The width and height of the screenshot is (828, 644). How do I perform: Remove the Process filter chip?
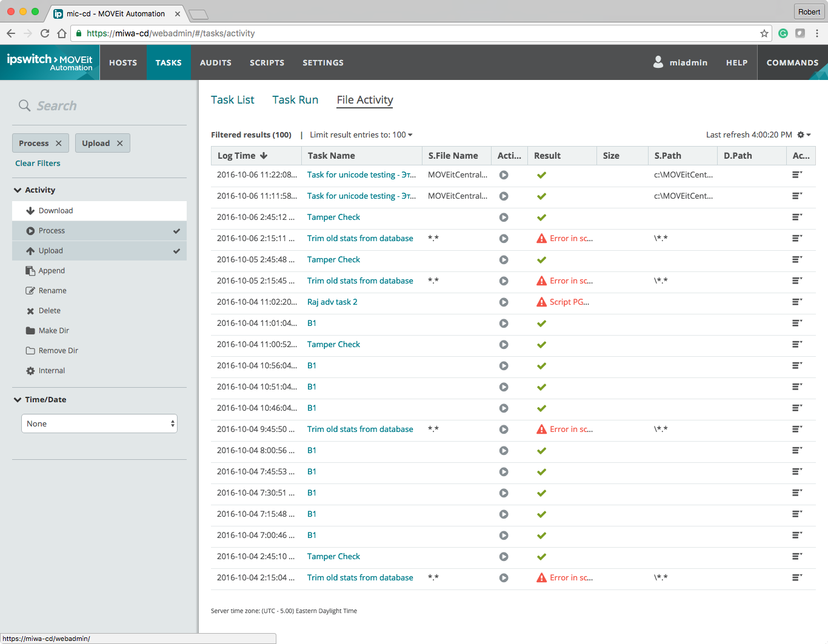[59, 144]
